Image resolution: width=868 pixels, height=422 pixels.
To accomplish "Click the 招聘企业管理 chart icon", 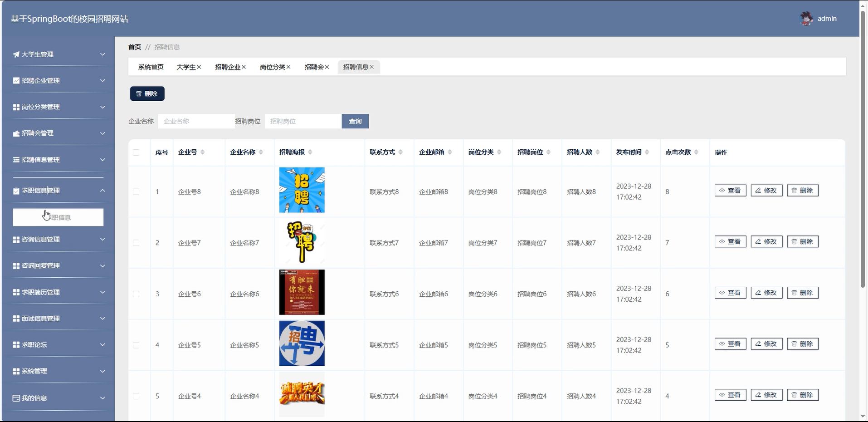I will coord(16,81).
